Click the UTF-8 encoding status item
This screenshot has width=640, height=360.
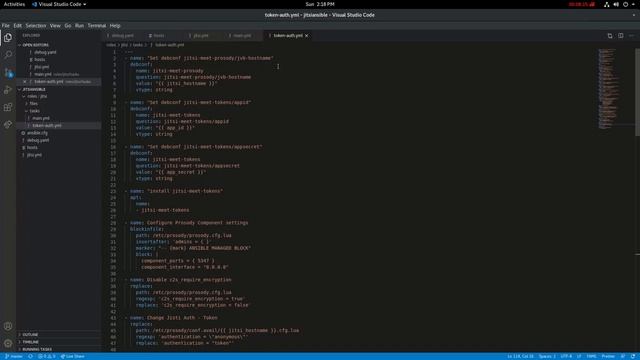[x=566, y=356]
